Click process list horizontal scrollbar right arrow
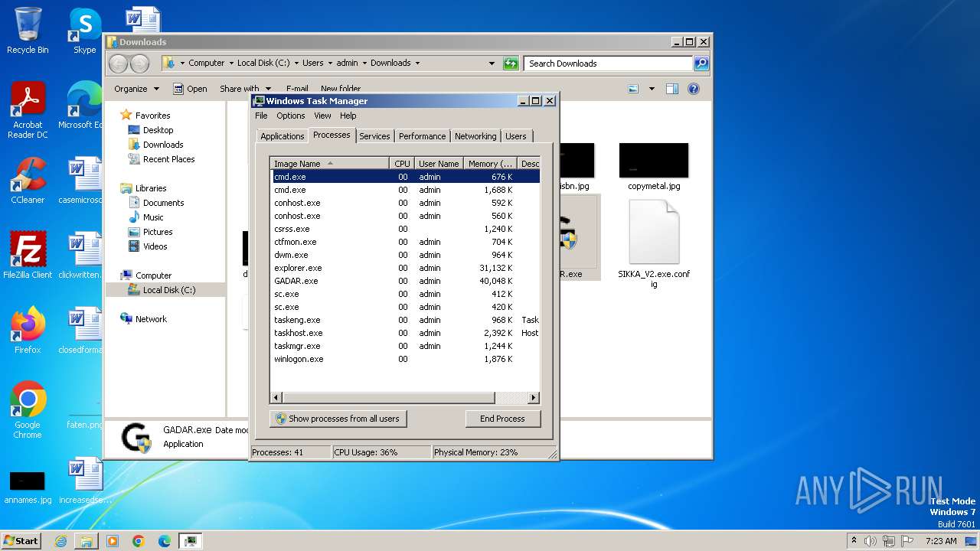This screenshot has height=551, width=980. tap(534, 398)
